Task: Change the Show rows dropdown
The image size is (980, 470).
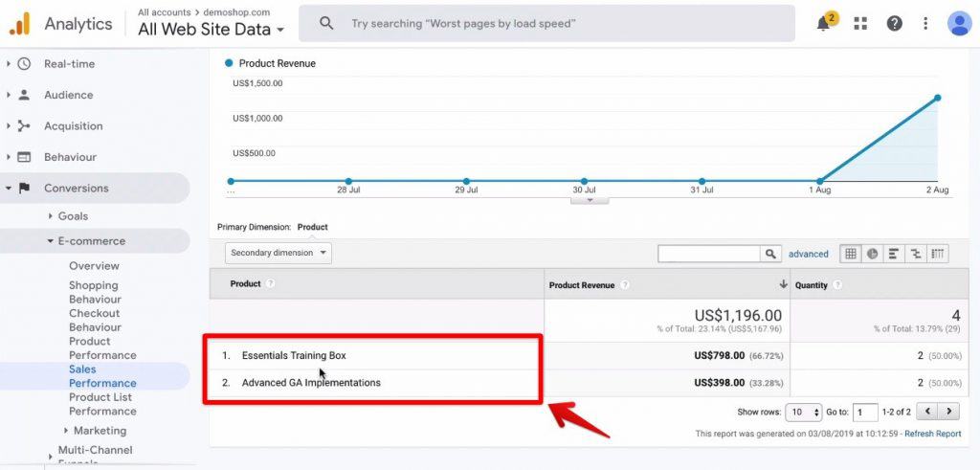Action: pos(804,412)
